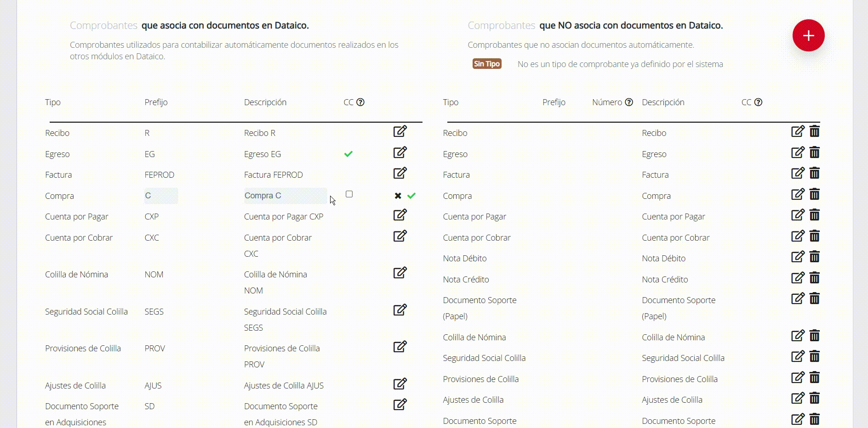Click the Descripción field with Compra C
The image size is (868, 428).
pyautogui.click(x=285, y=196)
